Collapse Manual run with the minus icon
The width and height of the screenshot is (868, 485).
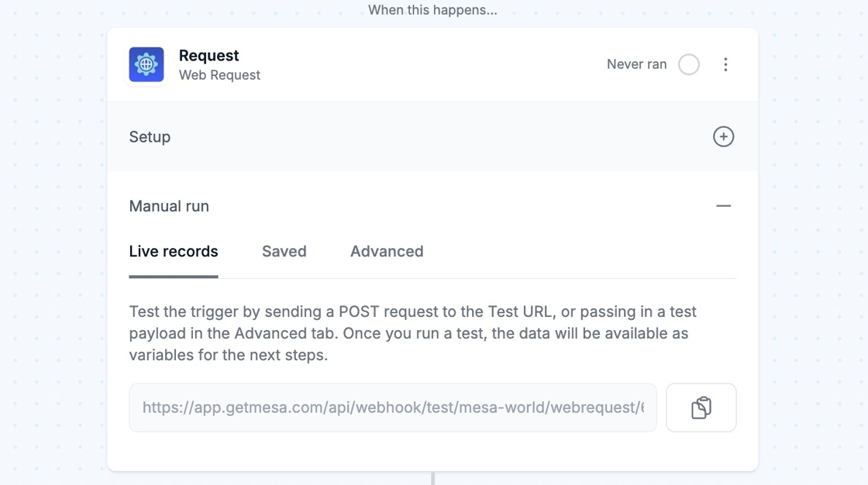(723, 206)
